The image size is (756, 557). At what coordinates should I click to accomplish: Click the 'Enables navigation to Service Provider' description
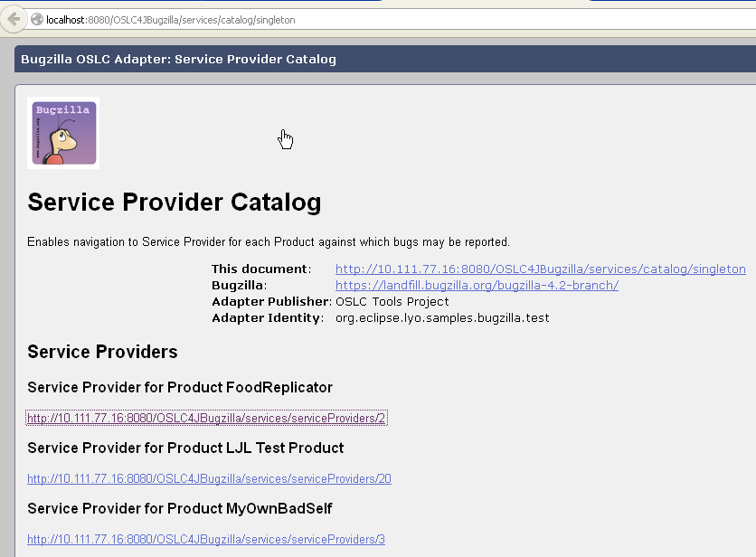[268, 242]
